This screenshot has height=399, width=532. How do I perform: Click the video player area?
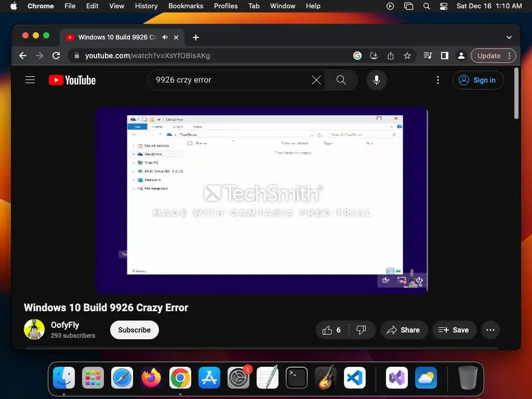262,200
